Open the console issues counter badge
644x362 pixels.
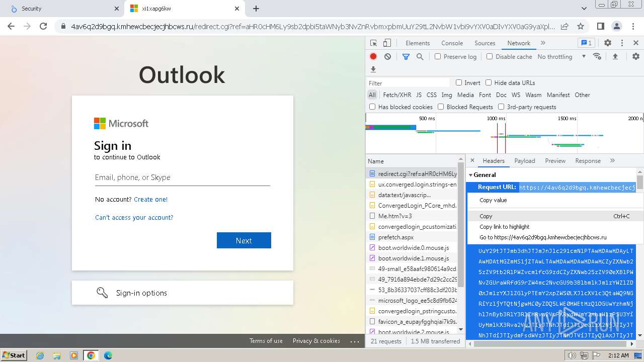(x=586, y=43)
